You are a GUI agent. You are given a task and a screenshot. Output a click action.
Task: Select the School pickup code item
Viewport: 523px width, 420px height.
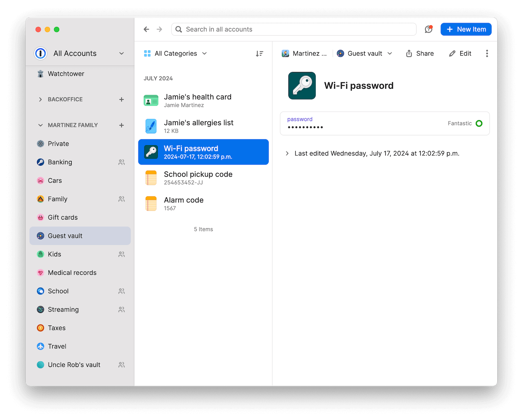pyautogui.click(x=198, y=177)
